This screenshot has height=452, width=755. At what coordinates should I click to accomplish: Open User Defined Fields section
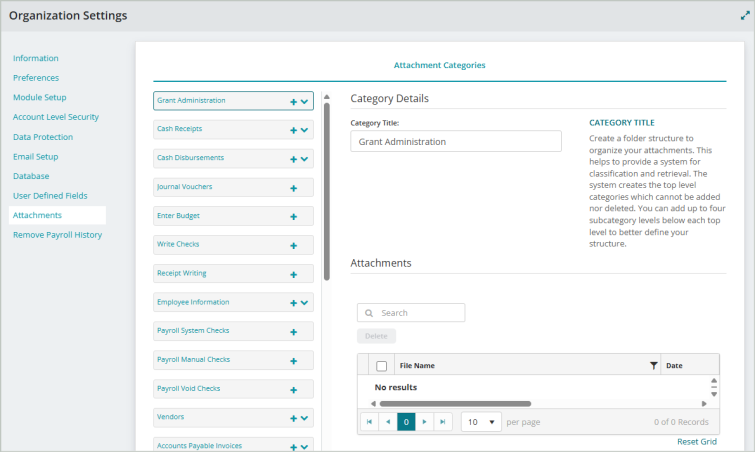click(50, 196)
